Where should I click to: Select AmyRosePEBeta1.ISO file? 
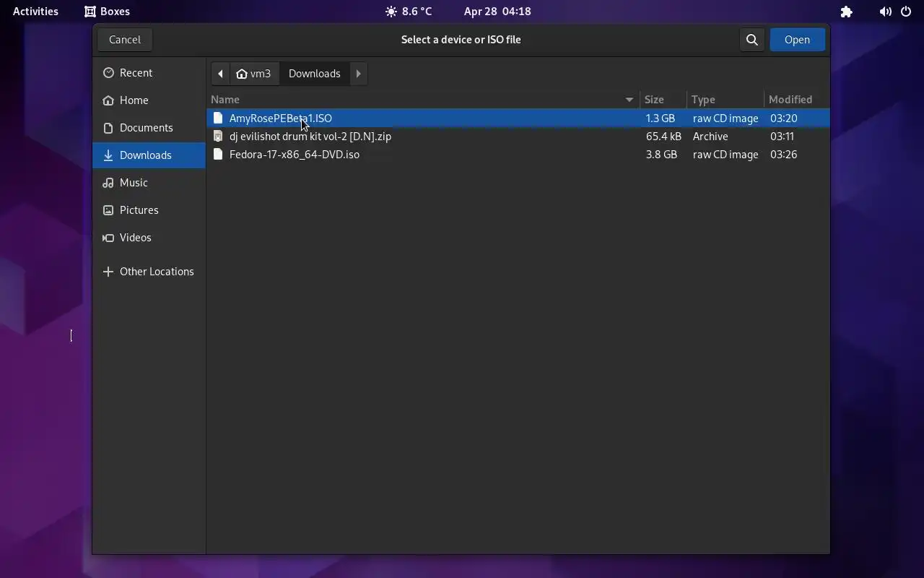coord(518,118)
